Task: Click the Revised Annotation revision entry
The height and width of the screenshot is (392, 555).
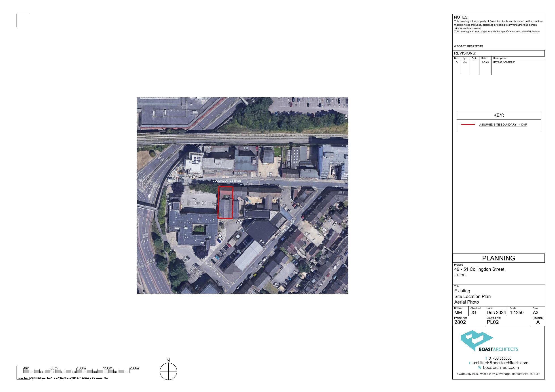Action: [x=504, y=62]
